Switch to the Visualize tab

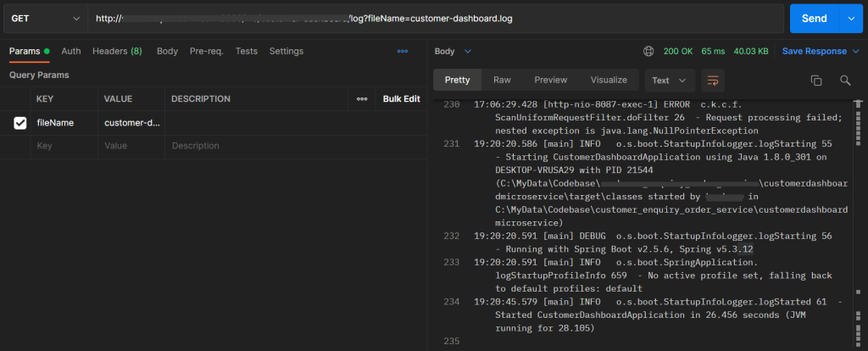[609, 80]
